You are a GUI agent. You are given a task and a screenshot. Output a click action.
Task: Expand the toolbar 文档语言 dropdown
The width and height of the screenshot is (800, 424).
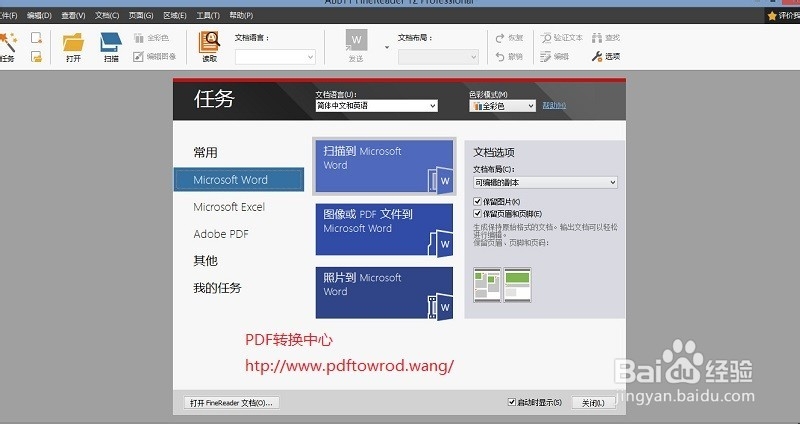[310, 57]
